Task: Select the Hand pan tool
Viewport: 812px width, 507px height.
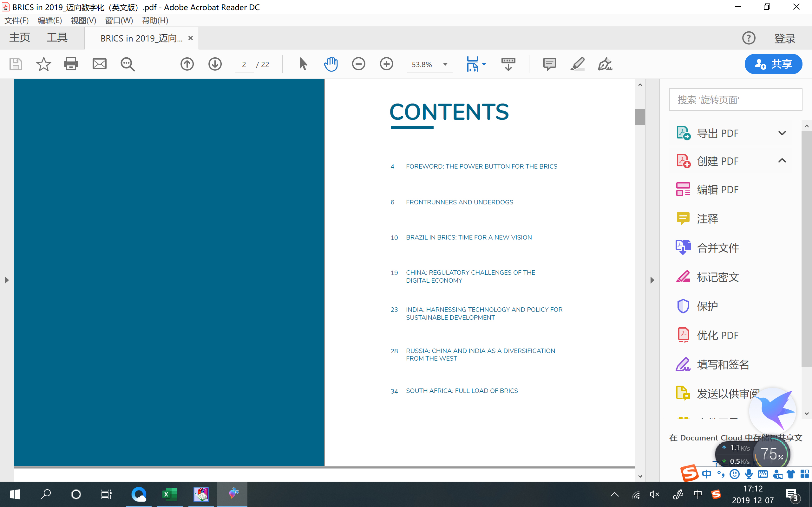Action: [331, 64]
